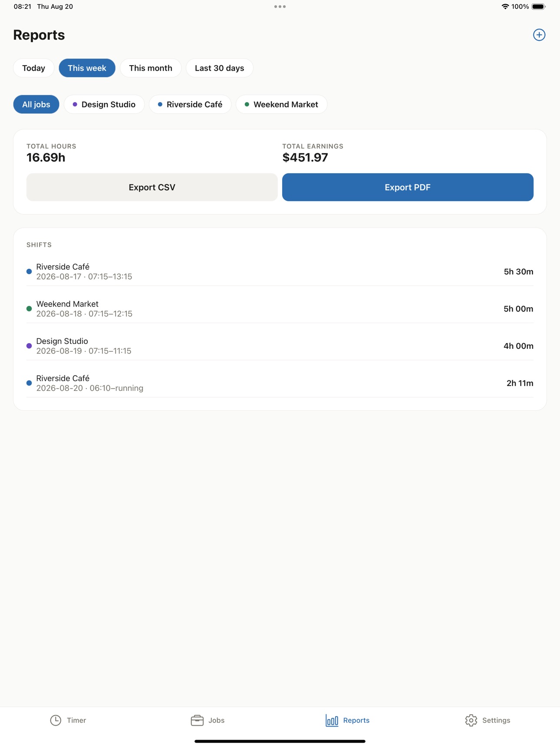560x747 pixels.
Task: Open the Timer tab clock icon
Action: [56, 720]
